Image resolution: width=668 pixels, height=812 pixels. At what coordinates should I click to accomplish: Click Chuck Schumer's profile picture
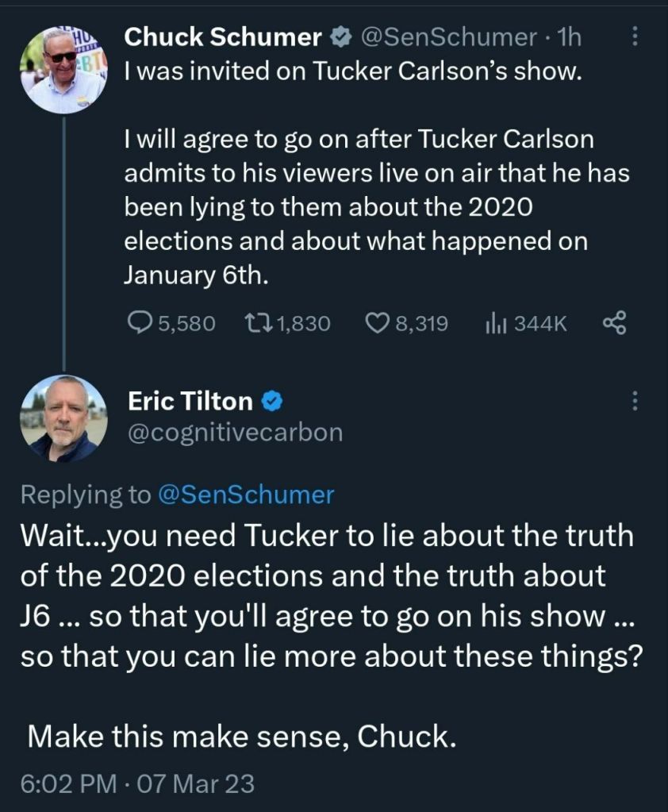pos(63,69)
